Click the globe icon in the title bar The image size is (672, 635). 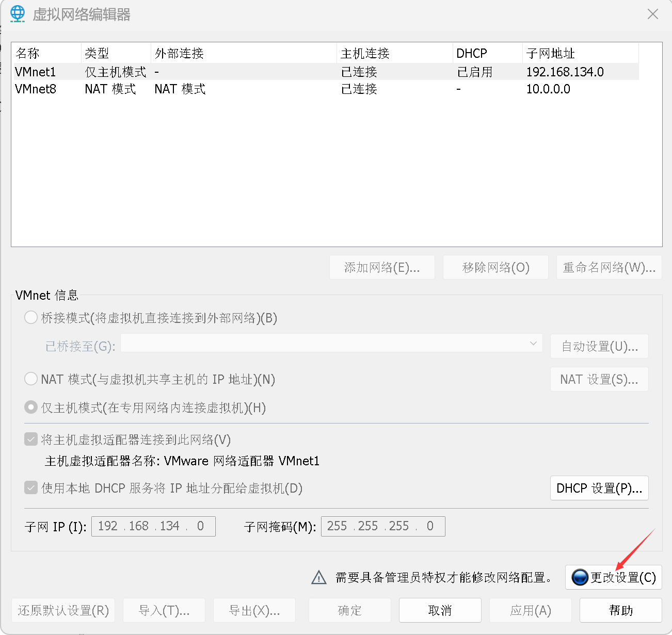[x=18, y=14]
